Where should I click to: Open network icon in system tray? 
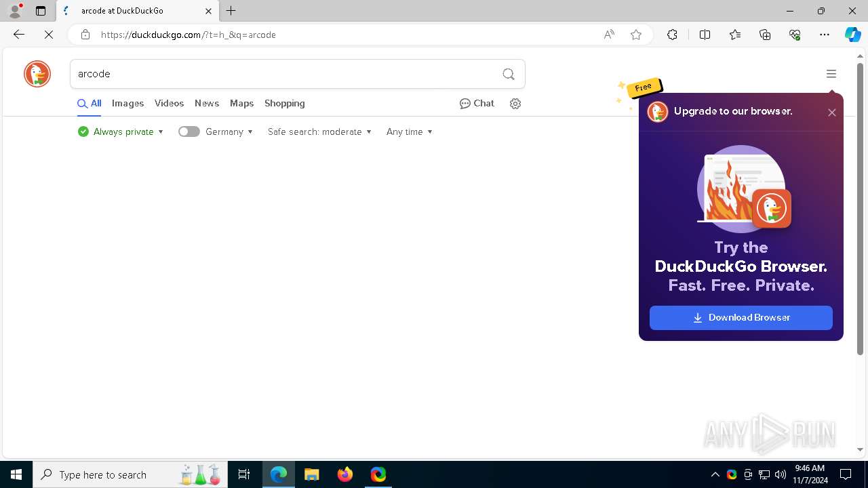(x=764, y=474)
